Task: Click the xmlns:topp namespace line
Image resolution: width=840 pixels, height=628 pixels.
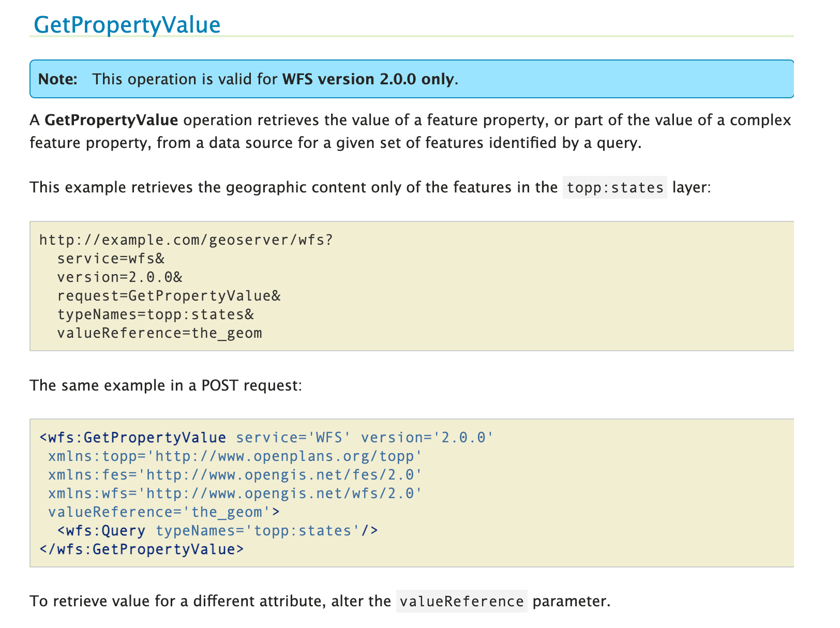Action: [235, 456]
